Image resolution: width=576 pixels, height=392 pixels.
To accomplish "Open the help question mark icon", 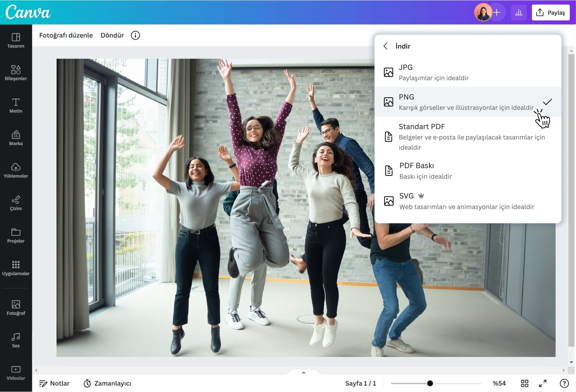I will [564, 383].
